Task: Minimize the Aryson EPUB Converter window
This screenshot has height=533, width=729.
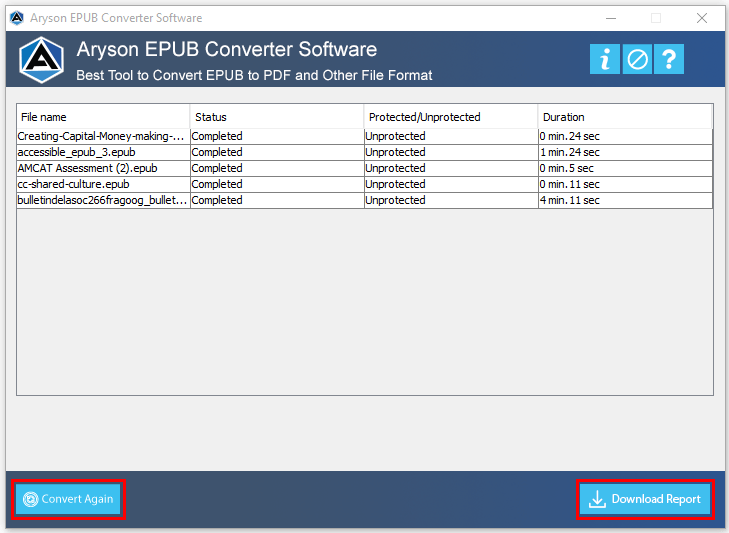Action: point(611,18)
